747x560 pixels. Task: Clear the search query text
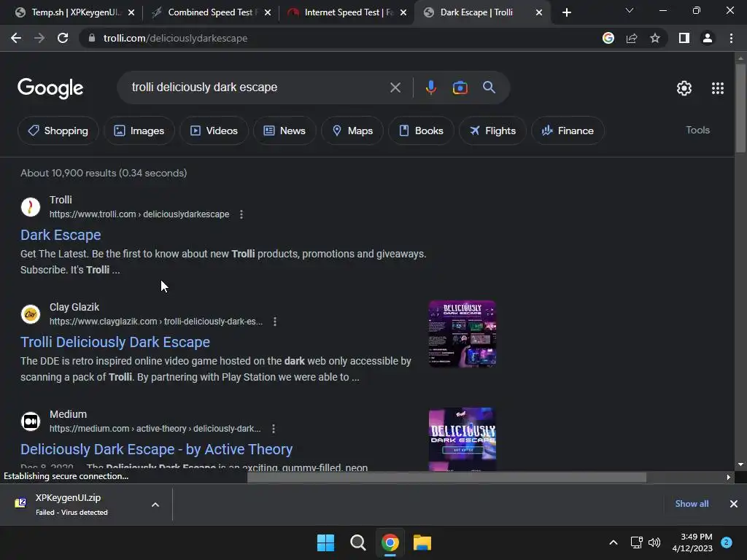pyautogui.click(x=395, y=87)
